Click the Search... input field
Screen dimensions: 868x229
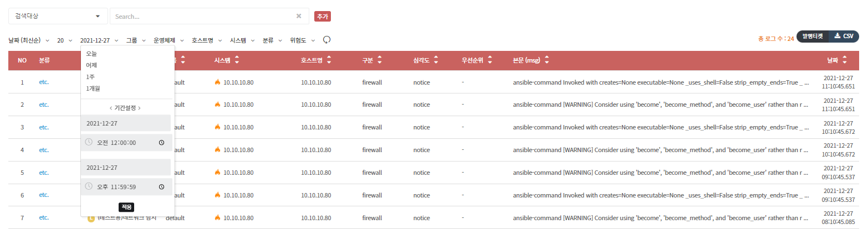click(202, 16)
